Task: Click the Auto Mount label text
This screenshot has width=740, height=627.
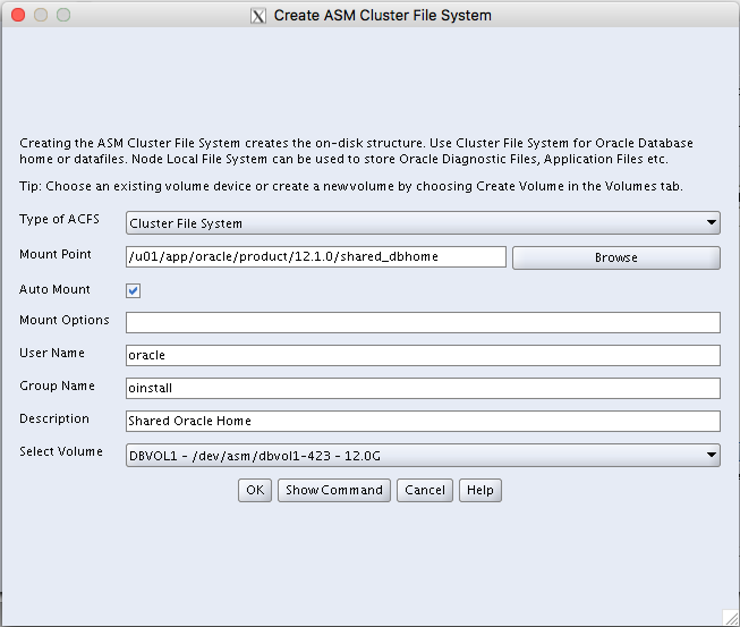Action: click(x=55, y=290)
